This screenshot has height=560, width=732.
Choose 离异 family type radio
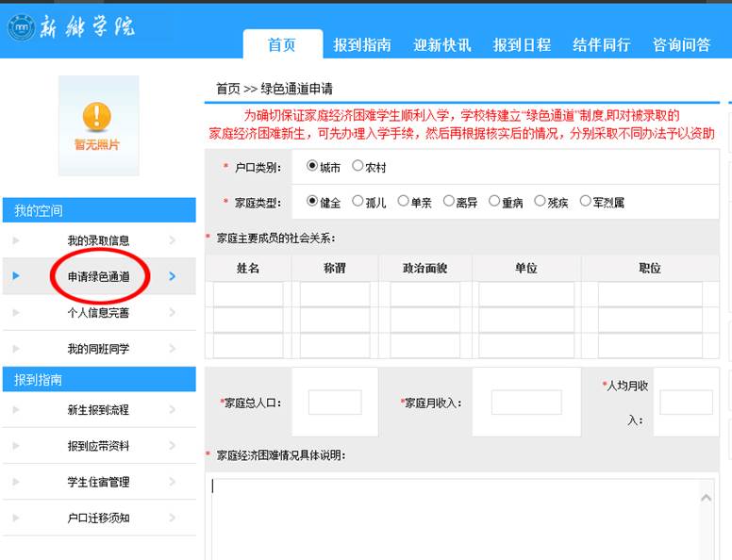448,201
